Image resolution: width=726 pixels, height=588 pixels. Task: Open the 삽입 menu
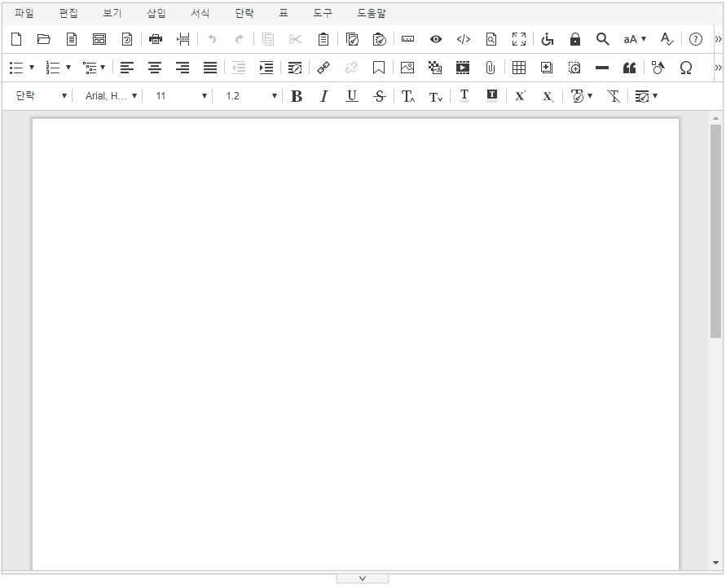point(156,13)
